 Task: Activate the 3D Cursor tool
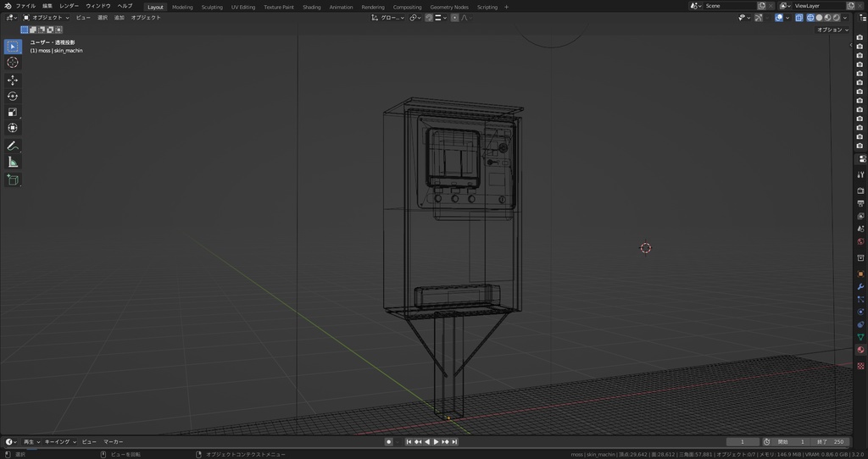pos(13,63)
